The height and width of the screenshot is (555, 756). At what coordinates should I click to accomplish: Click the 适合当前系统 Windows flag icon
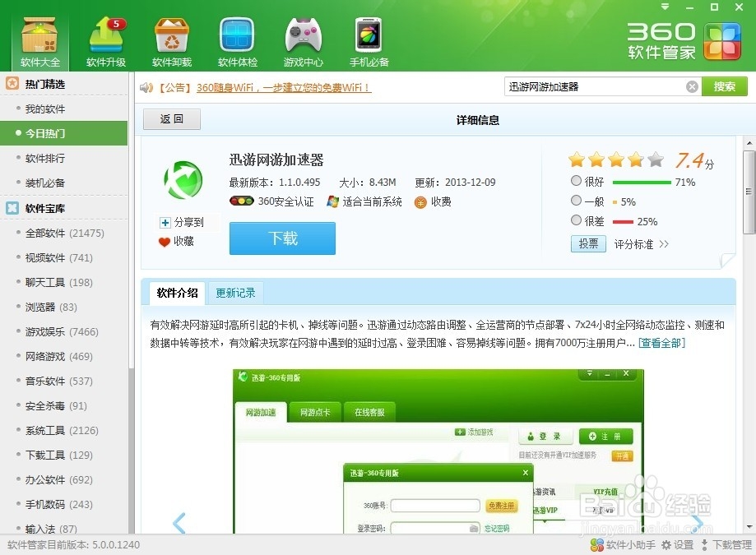pyautogui.click(x=332, y=201)
